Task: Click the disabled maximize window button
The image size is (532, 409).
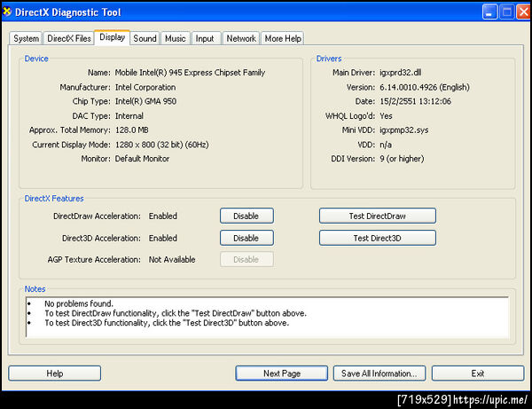Action: [x=507, y=12]
